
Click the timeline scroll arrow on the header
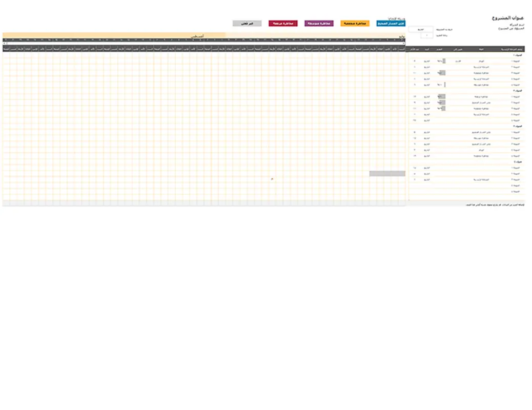(403, 44)
